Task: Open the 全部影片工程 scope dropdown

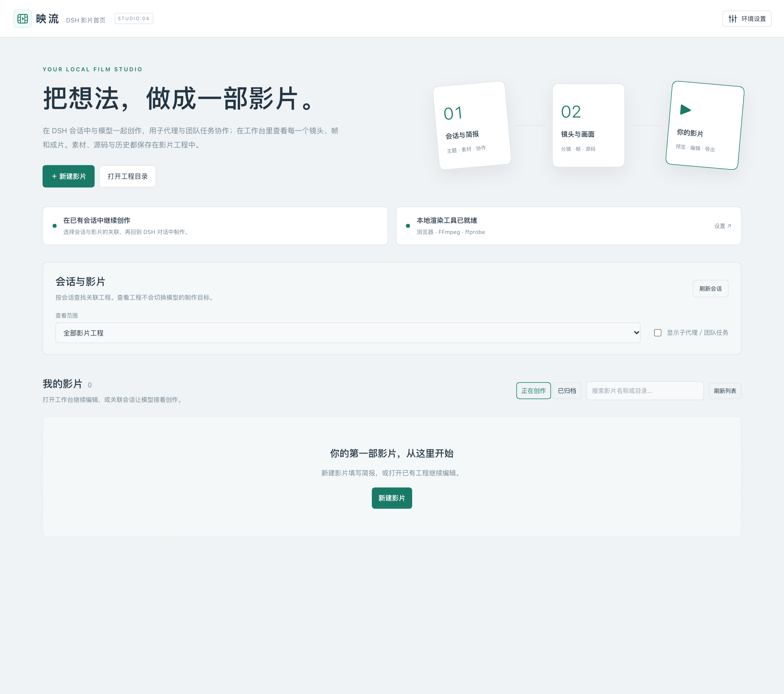Action: (348, 333)
